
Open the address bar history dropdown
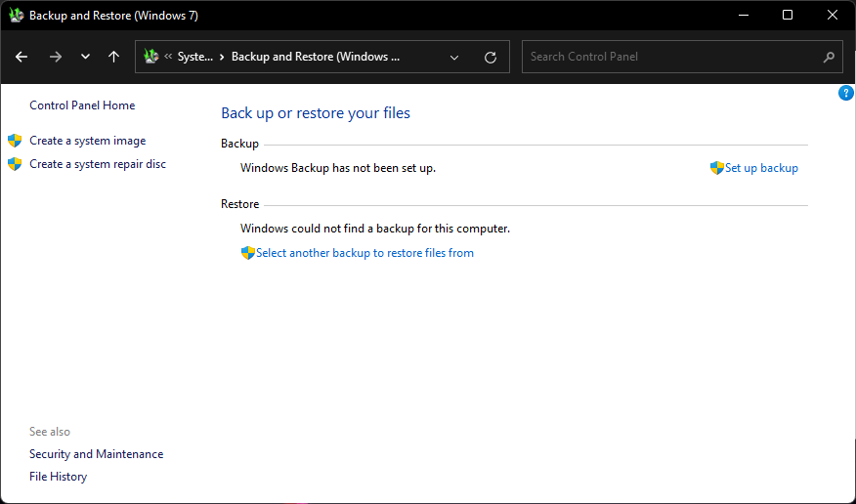click(x=454, y=57)
